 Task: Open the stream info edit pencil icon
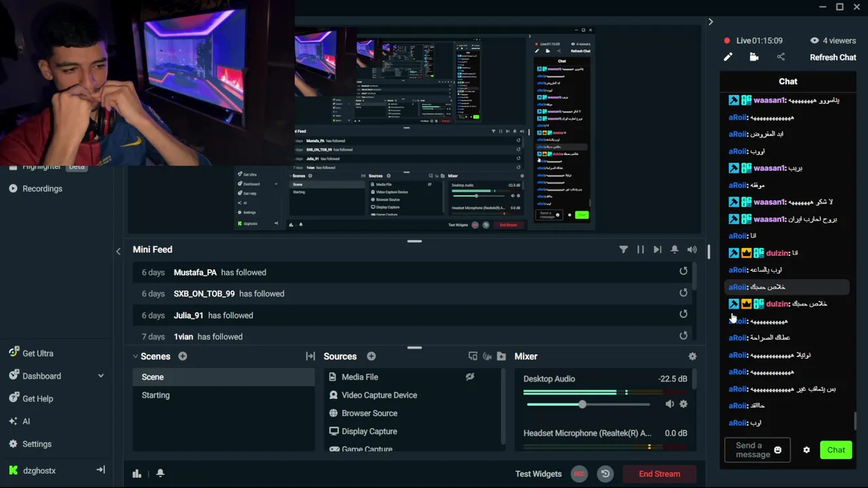coord(728,58)
